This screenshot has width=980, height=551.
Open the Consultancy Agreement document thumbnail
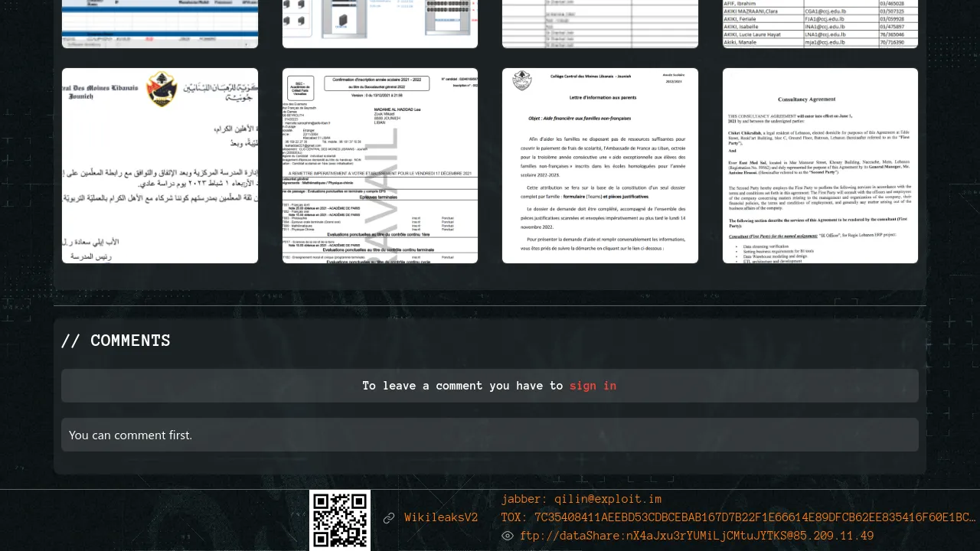(x=820, y=165)
